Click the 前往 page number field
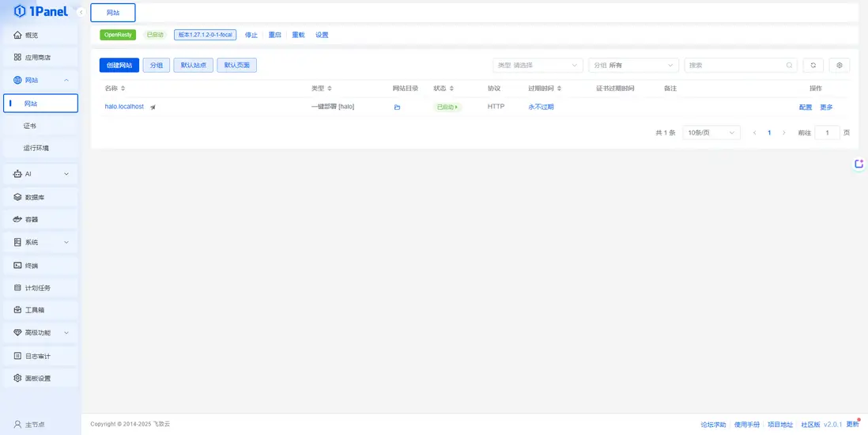Viewport: 868px width, 435px height. tap(827, 133)
